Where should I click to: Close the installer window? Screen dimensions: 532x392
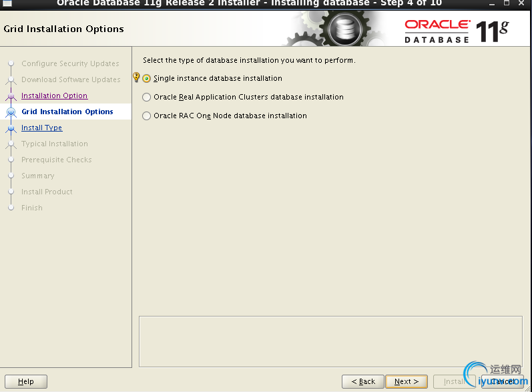point(521,3)
